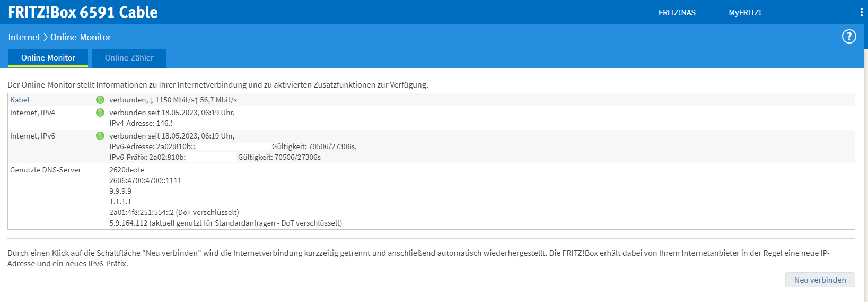Click the FRITZ!Box 6591 Cable title
Image resolution: width=868 pixels, height=302 pixels.
tap(83, 12)
